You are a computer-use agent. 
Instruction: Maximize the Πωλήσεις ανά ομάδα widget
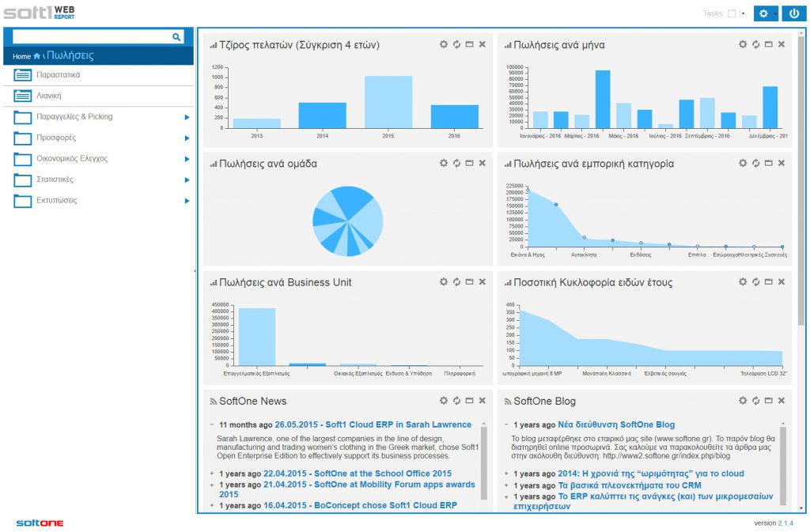click(469, 163)
